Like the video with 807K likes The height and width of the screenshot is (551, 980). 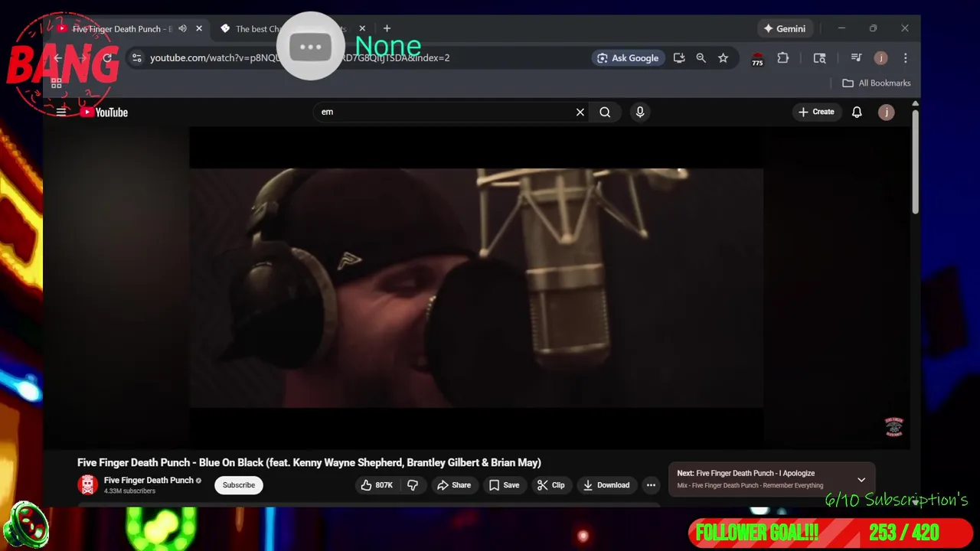pos(377,485)
